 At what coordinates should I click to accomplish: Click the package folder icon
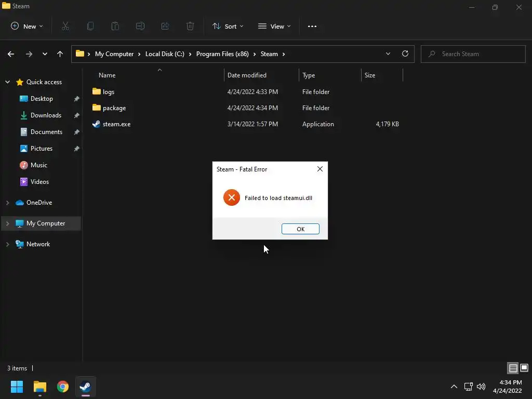96,108
